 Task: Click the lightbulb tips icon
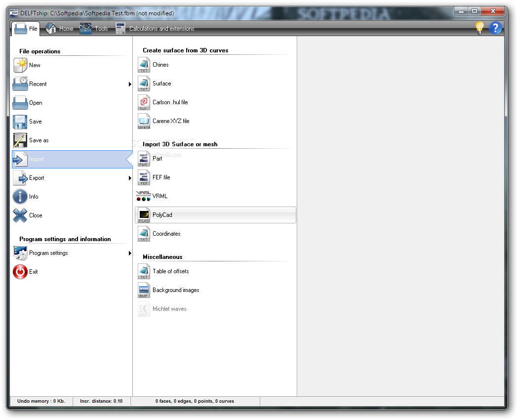pos(479,28)
